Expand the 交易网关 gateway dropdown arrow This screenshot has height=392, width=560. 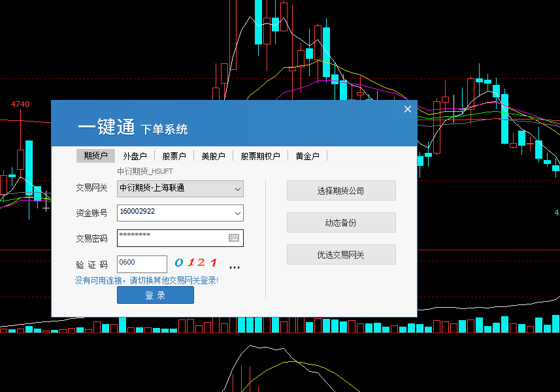pos(237,189)
